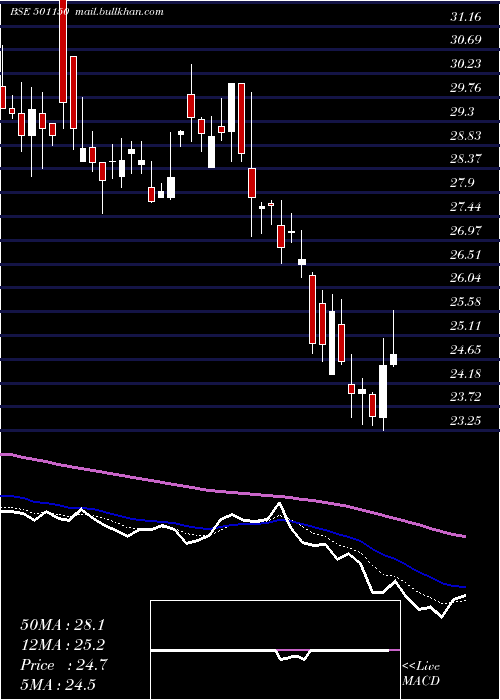Image resolution: width=500 pixels, height=700 pixels.
Task: Select the 30.69 price axis label
Action: click(466, 40)
